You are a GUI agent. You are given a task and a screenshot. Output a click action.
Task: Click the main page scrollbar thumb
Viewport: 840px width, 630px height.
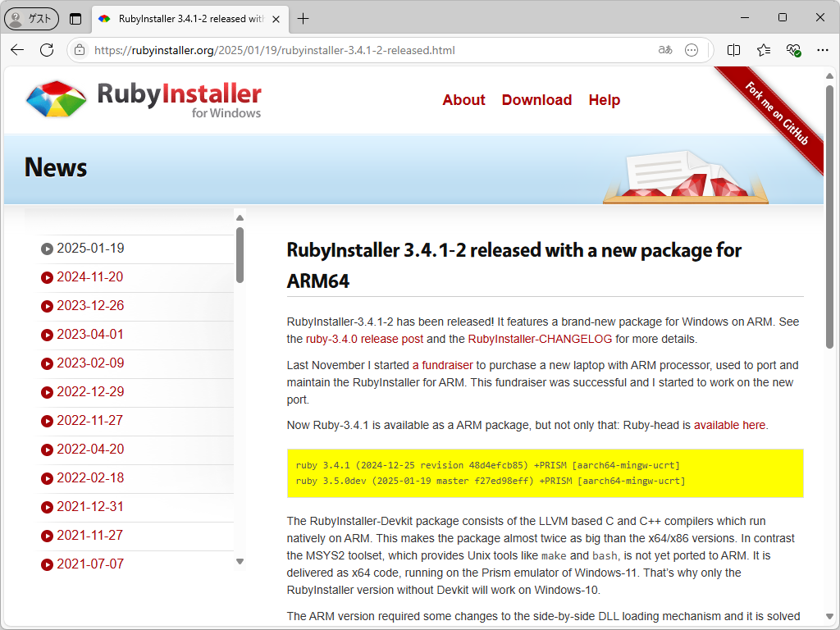coord(830,217)
